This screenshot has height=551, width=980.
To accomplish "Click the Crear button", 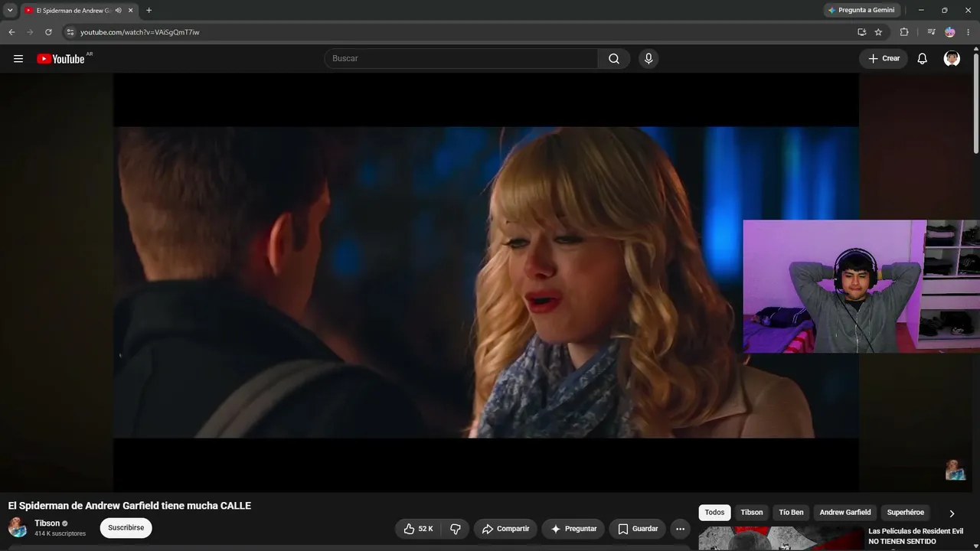I will tap(884, 59).
